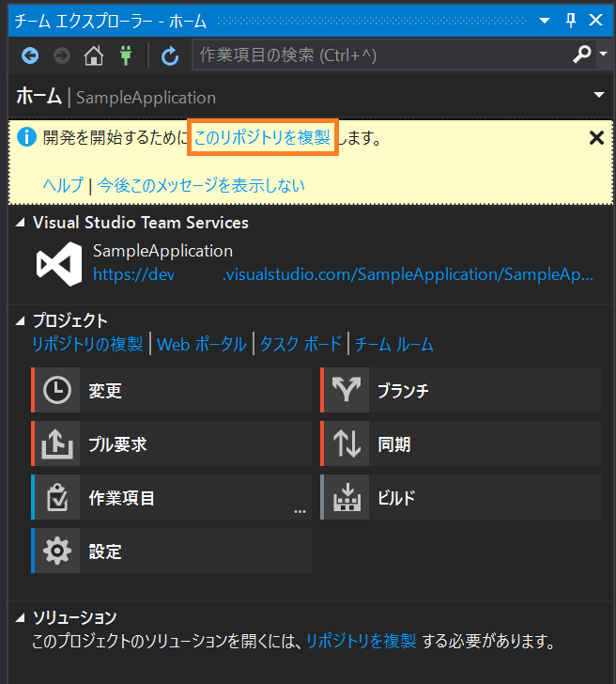Screen dimensions: 616x684
Task: Open the 設定 (Settings) tile
Action: coord(171,551)
